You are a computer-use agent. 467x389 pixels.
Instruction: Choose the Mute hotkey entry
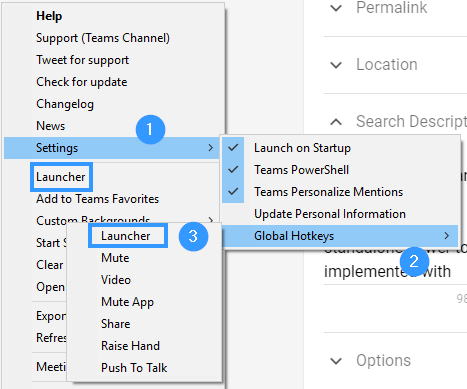click(115, 258)
